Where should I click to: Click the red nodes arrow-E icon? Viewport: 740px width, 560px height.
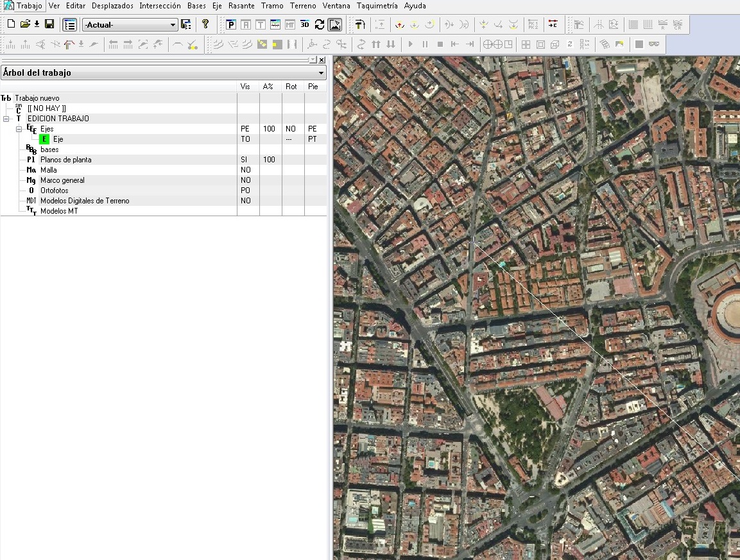tap(553, 24)
